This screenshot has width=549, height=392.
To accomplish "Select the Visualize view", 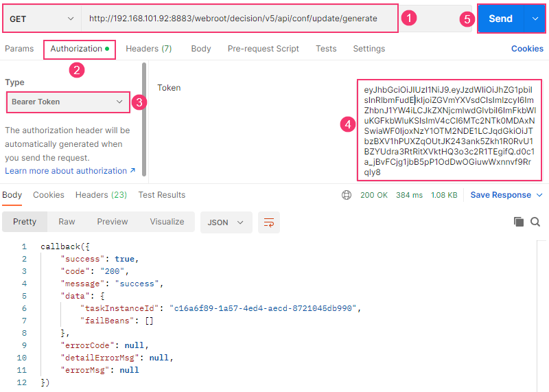I will tap(167, 222).
